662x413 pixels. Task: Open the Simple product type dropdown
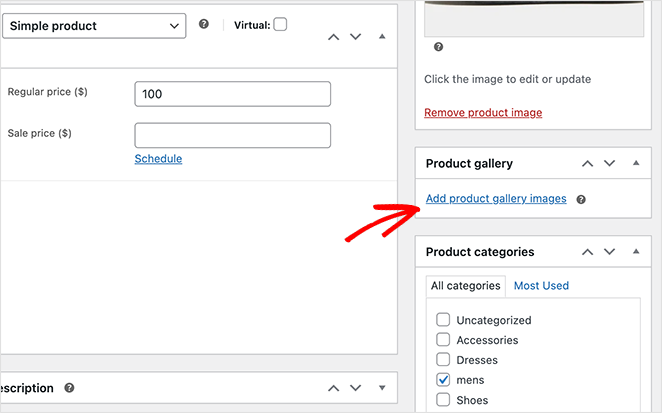click(94, 26)
